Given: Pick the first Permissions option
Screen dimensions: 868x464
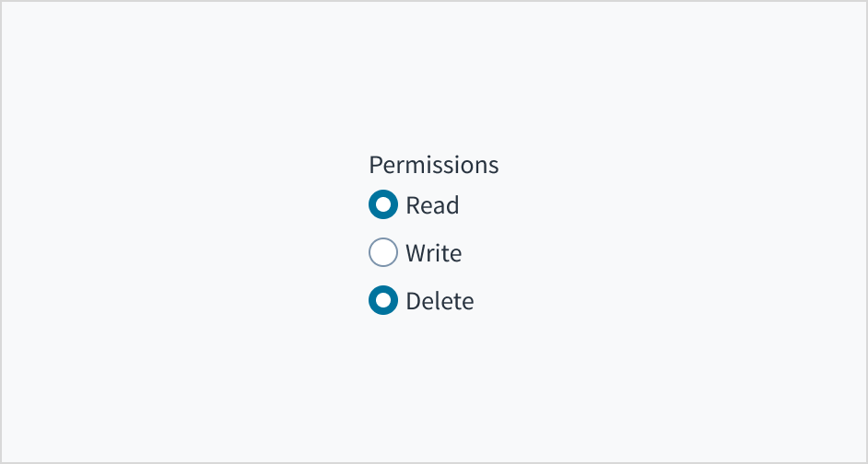Looking at the screenshot, I should (x=383, y=205).
